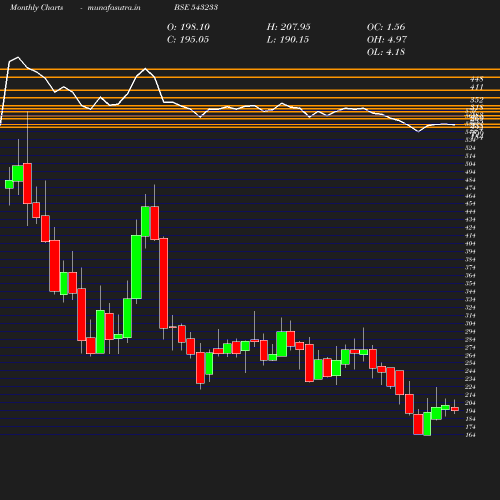Click the 524 price axis label

tap(470, 148)
